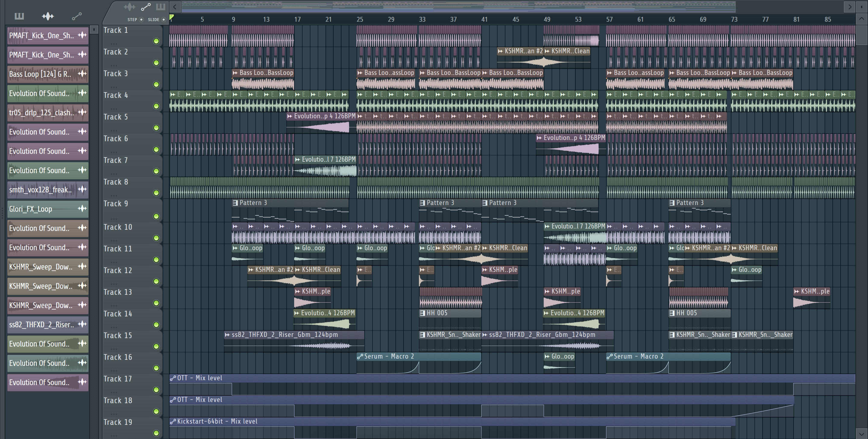Show automation clips in the picker
Screen dimensions: 868x439
pyautogui.click(x=77, y=16)
